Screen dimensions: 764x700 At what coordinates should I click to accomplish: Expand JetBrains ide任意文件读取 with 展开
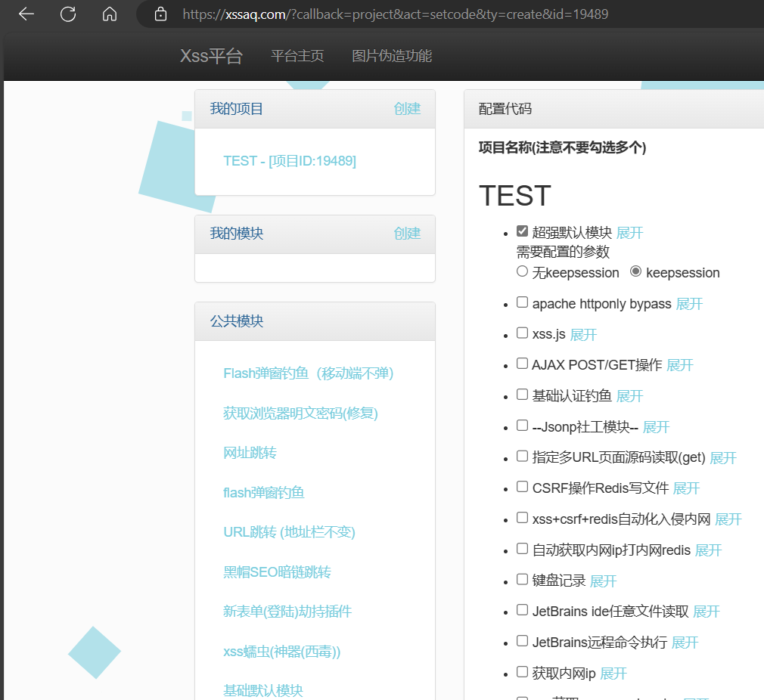coord(706,612)
